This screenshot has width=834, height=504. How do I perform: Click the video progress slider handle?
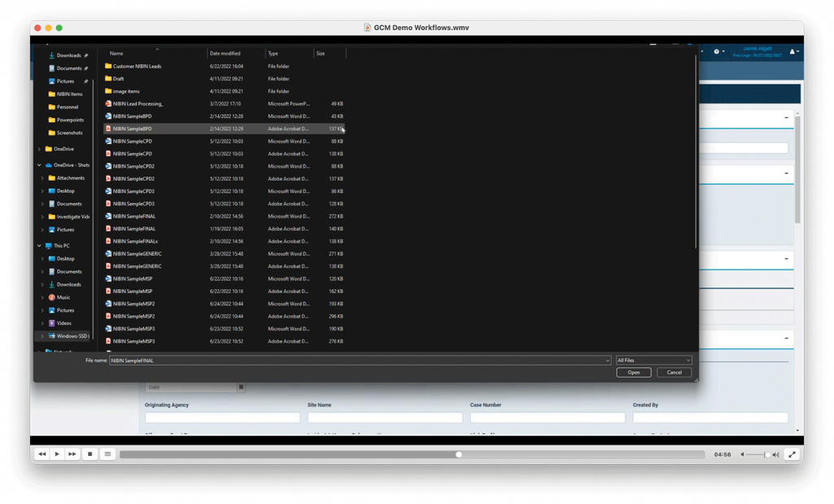coord(459,454)
